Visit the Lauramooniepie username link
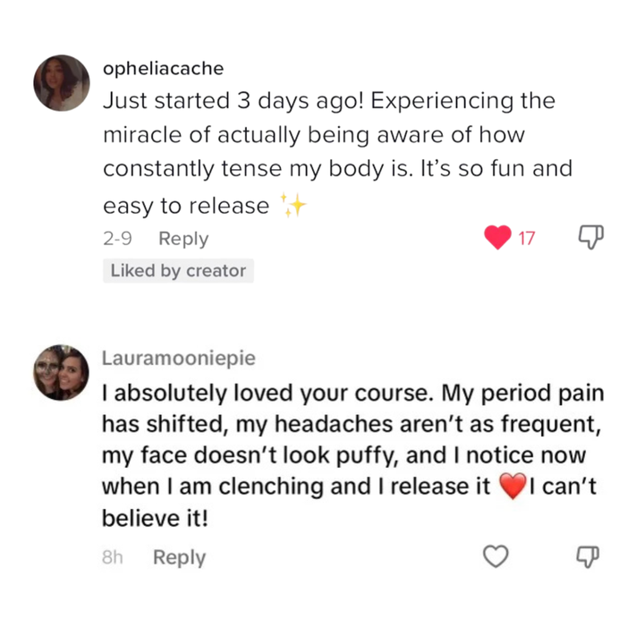This screenshot has width=644, height=644. [x=179, y=358]
